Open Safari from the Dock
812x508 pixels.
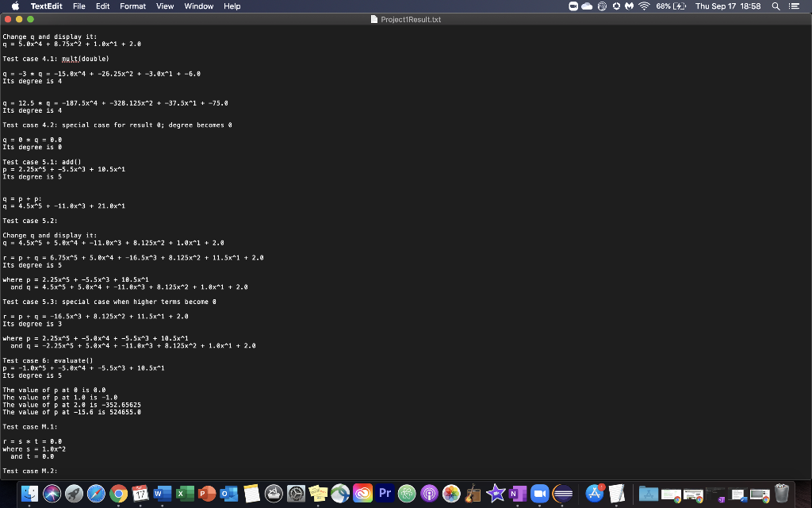[x=96, y=494]
